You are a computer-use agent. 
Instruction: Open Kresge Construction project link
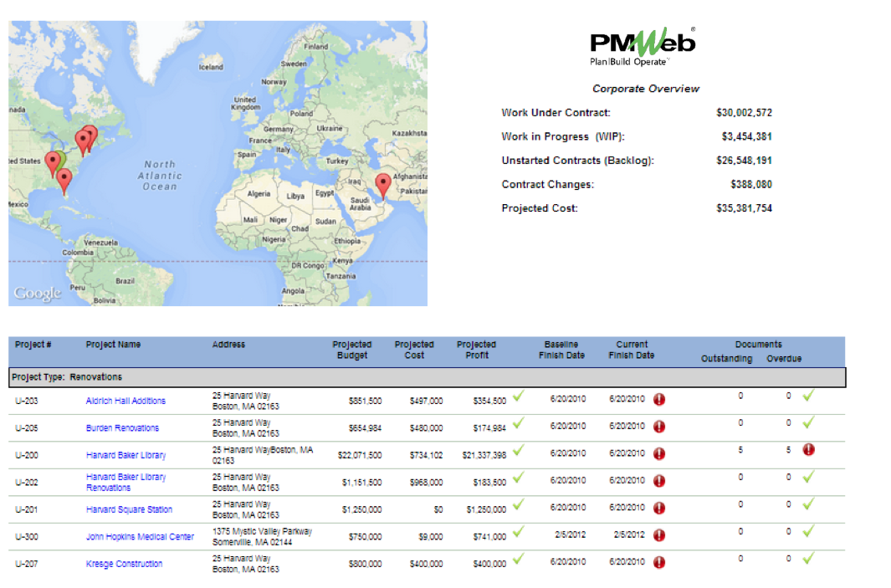[x=124, y=564]
